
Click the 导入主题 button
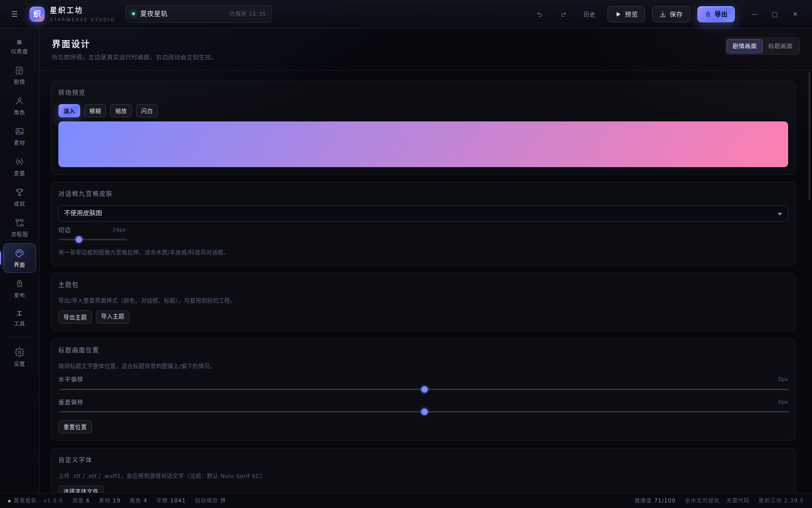click(113, 316)
